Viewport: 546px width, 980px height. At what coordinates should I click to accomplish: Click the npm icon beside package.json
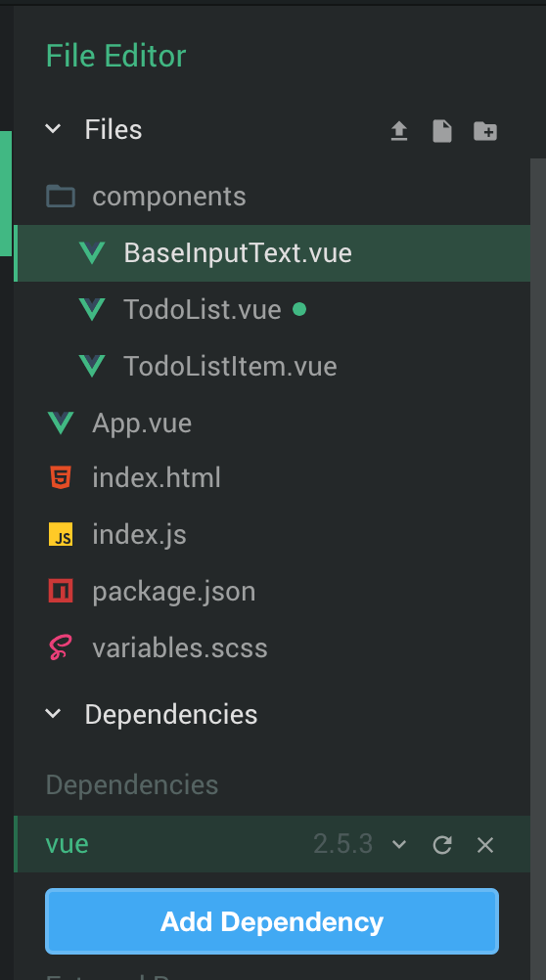pos(61,591)
